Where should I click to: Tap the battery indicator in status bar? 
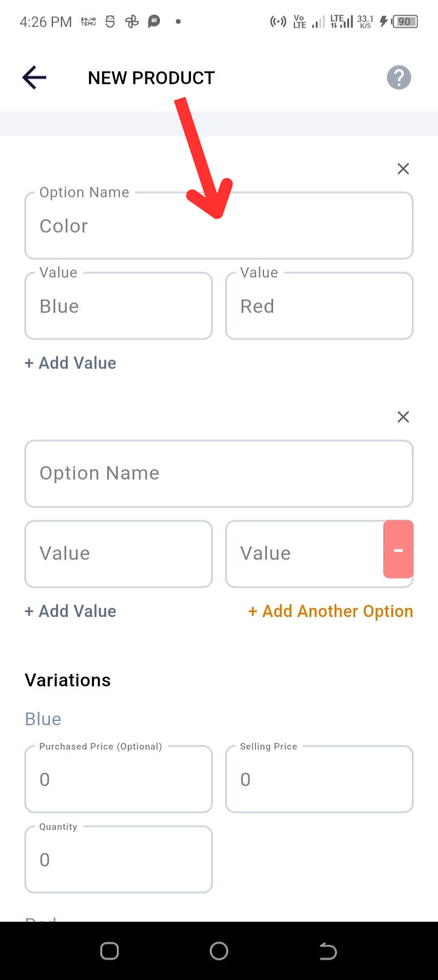click(x=405, y=22)
